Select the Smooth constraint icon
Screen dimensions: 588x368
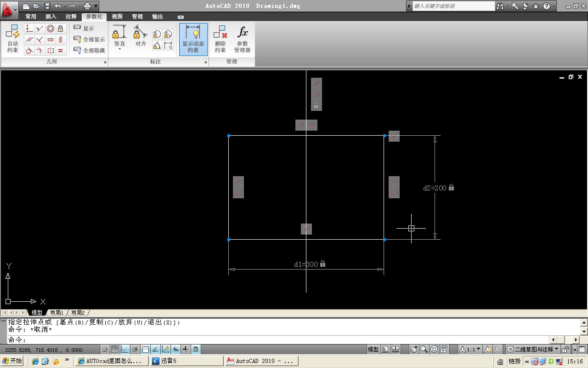coord(40,51)
